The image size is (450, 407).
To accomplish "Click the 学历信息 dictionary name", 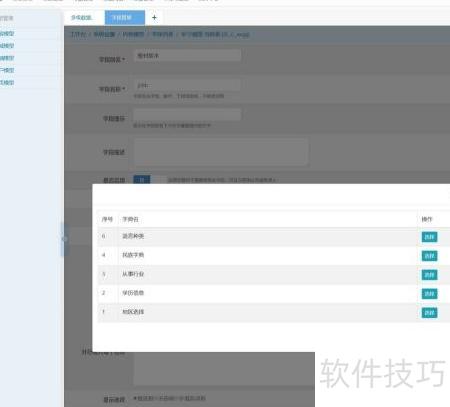I will (133, 293).
